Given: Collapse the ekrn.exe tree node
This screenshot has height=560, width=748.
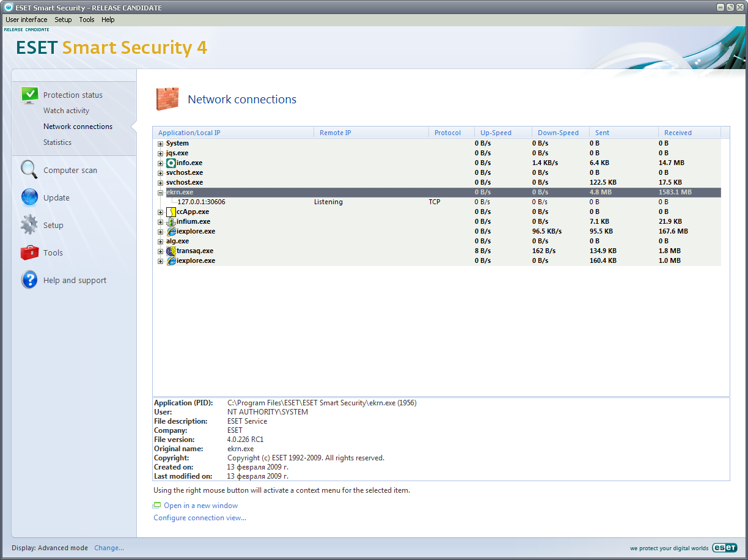Looking at the screenshot, I should coord(161,193).
